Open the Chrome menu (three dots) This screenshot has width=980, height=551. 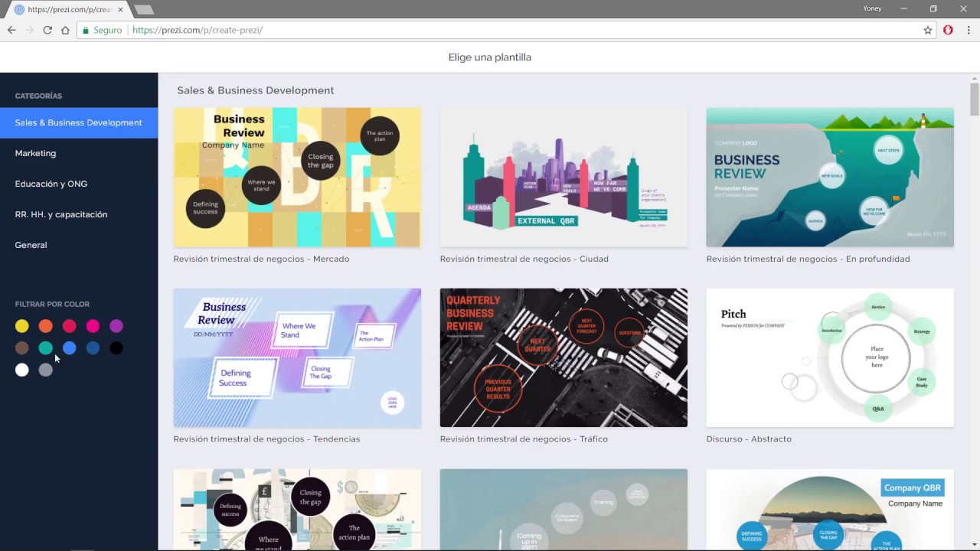968,30
